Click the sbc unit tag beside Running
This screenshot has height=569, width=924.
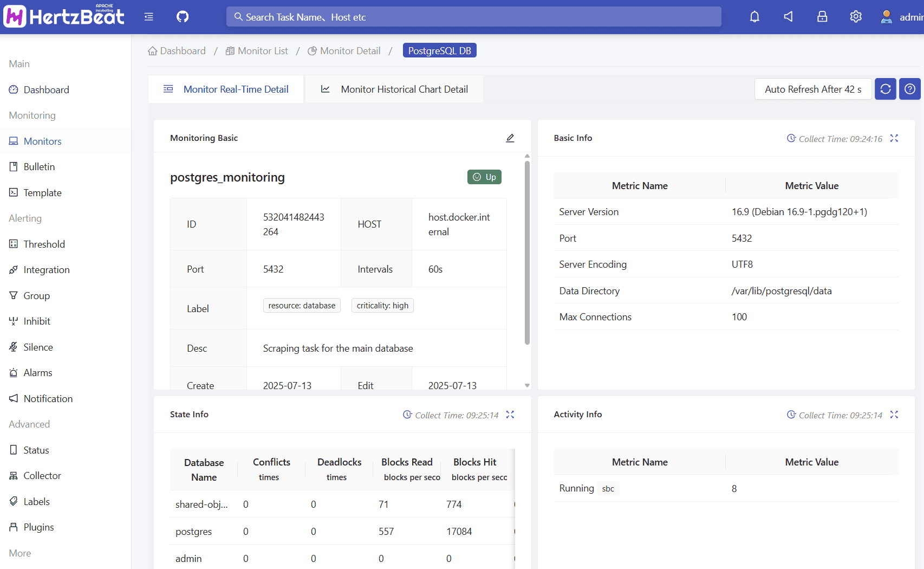(x=608, y=489)
